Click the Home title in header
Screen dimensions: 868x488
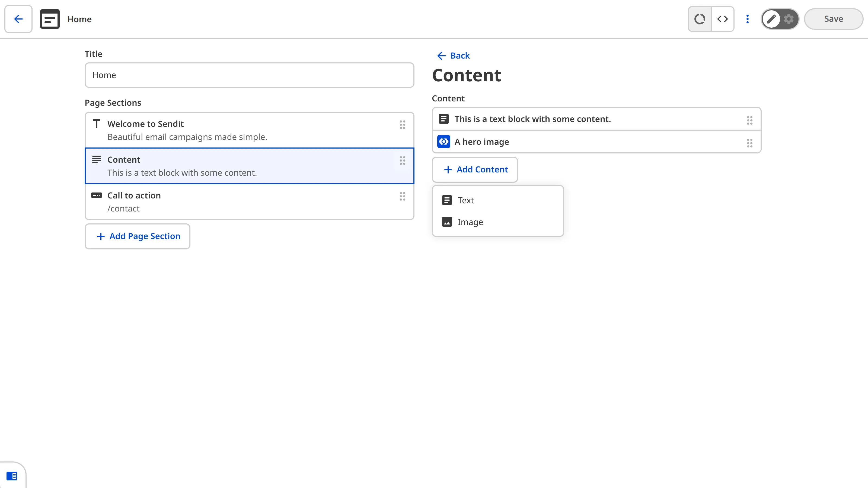click(79, 19)
